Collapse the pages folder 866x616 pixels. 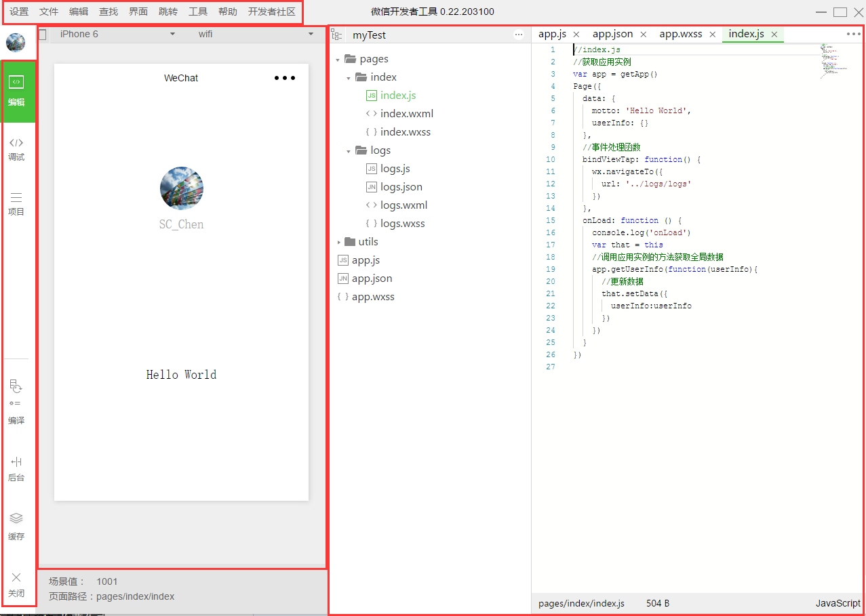tap(338, 59)
